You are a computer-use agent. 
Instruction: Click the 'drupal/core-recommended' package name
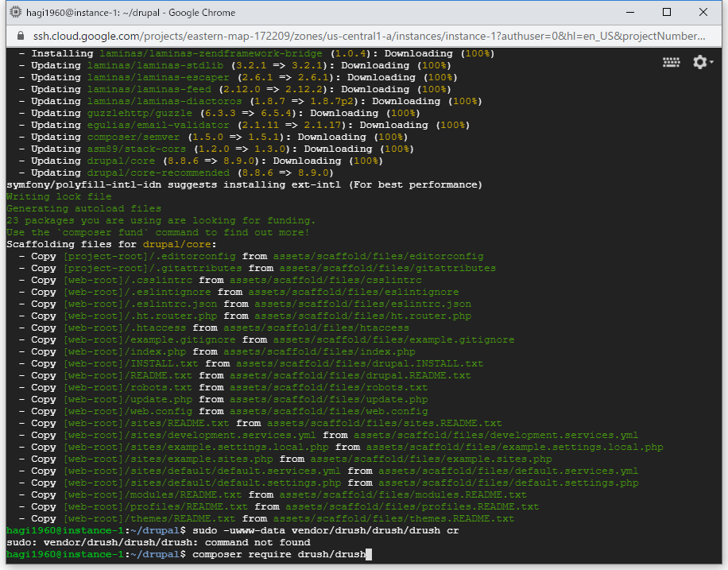158,173
